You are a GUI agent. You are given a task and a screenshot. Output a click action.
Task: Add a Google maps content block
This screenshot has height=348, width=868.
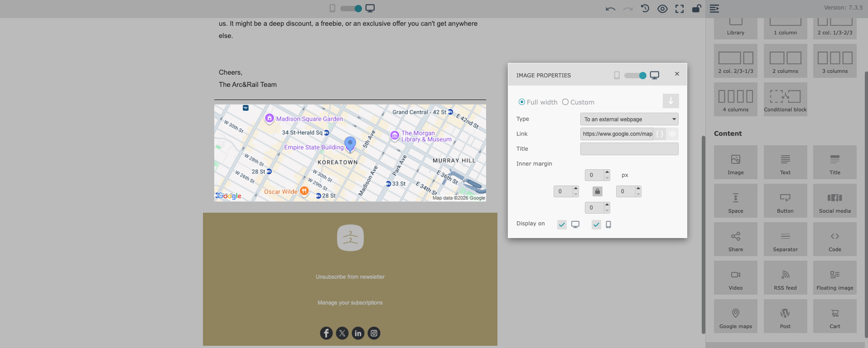tap(735, 316)
